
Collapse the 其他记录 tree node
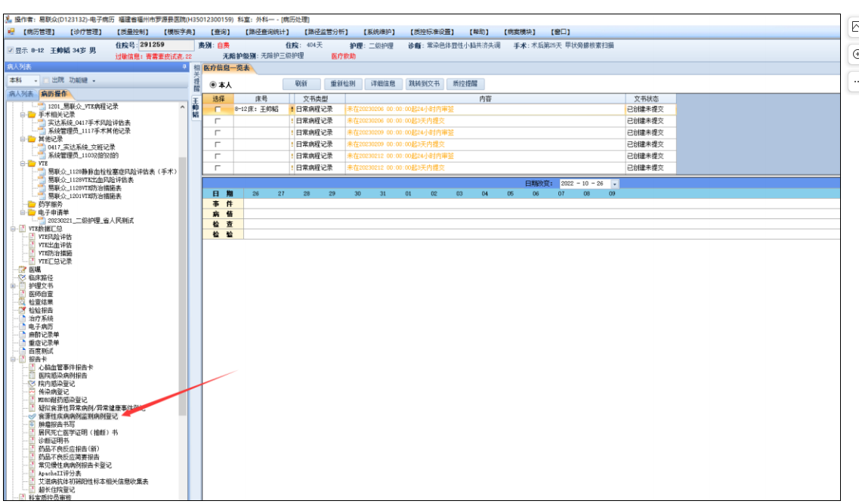click(23, 139)
